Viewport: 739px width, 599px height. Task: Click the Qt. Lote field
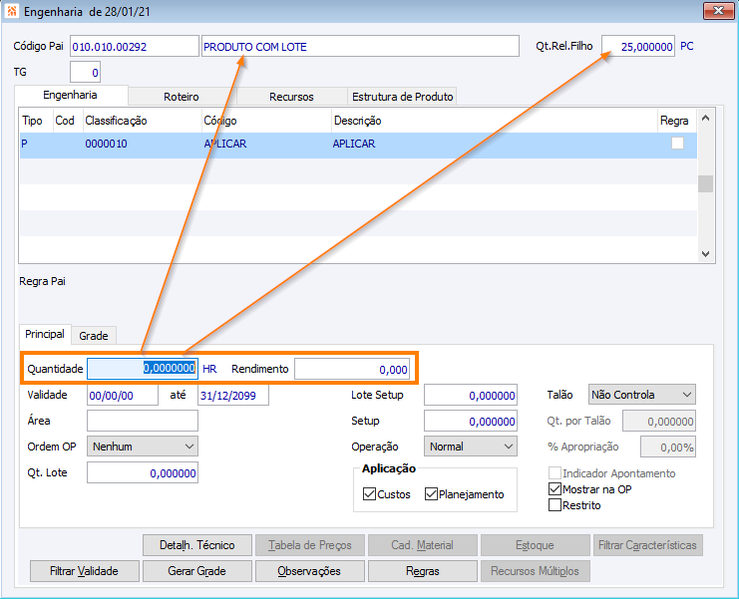pos(142,473)
